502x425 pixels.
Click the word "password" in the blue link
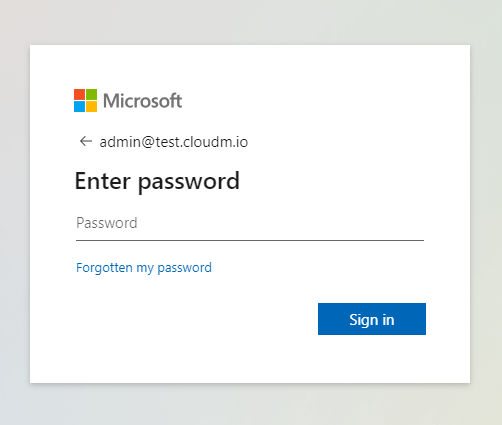pyautogui.click(x=184, y=268)
